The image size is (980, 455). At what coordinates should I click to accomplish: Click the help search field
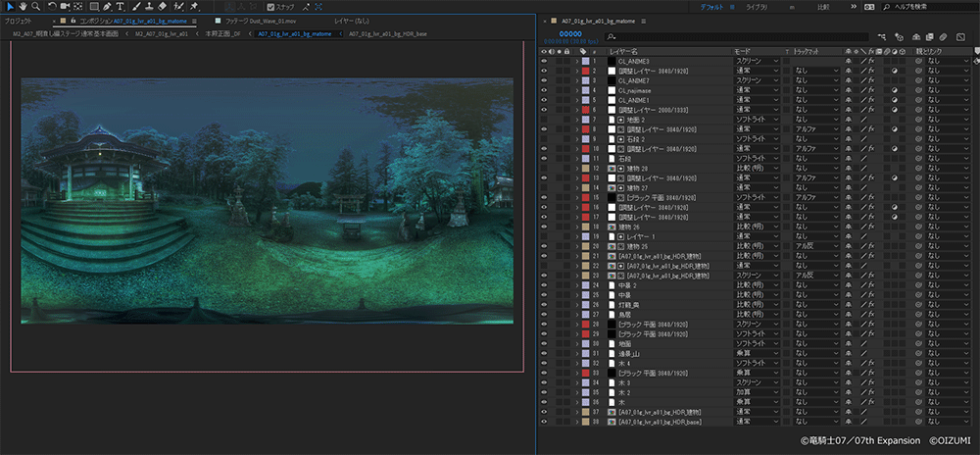pos(923,7)
